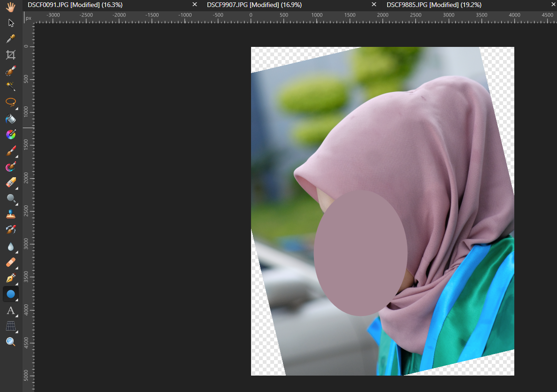Click the px ruler origin box

(29, 18)
